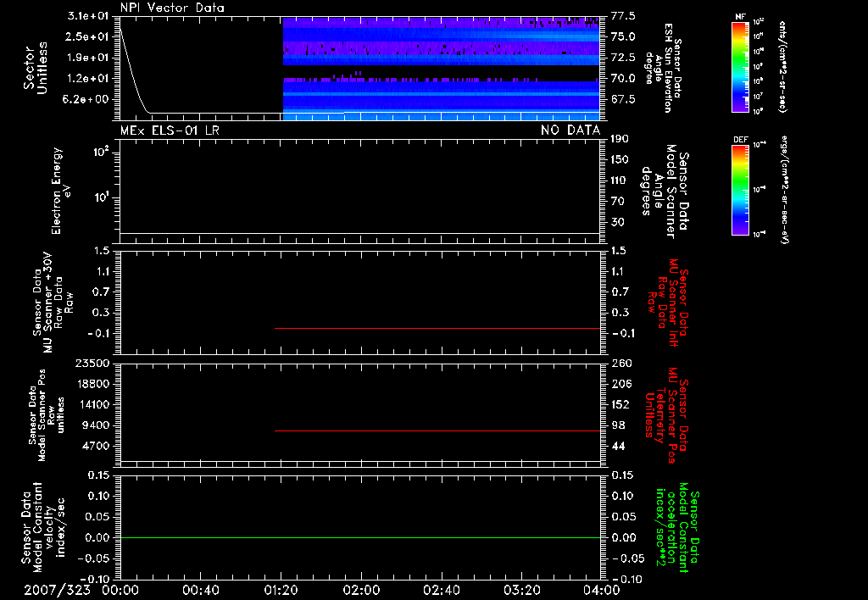
Task: Click the Sector Unitless axis title
Action: point(36,68)
